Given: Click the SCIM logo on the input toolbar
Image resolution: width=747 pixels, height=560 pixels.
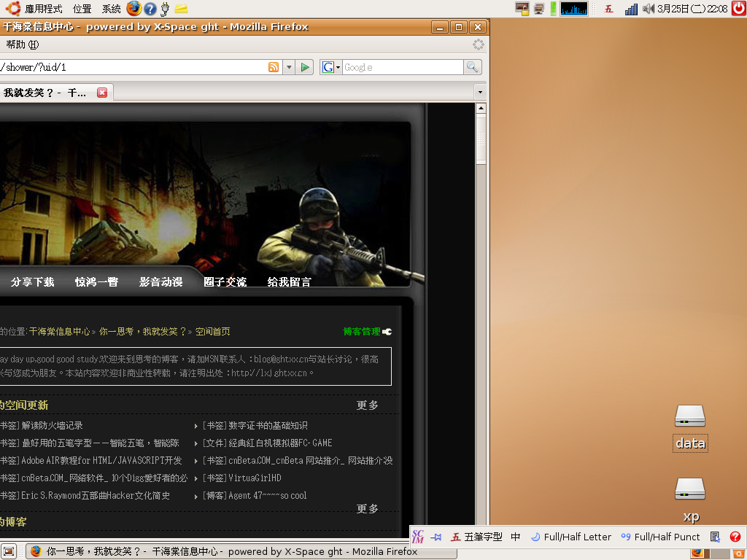Looking at the screenshot, I should (418, 537).
